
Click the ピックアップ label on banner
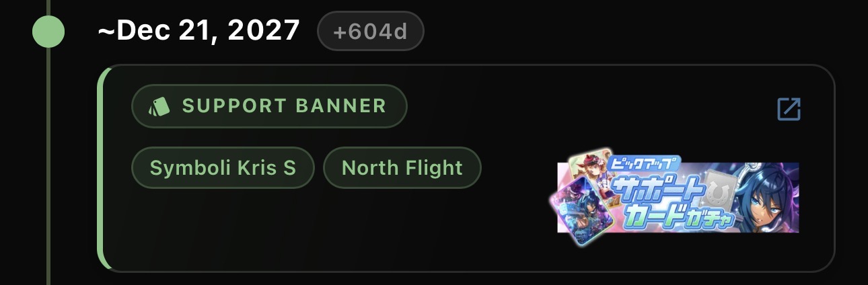pos(645,163)
